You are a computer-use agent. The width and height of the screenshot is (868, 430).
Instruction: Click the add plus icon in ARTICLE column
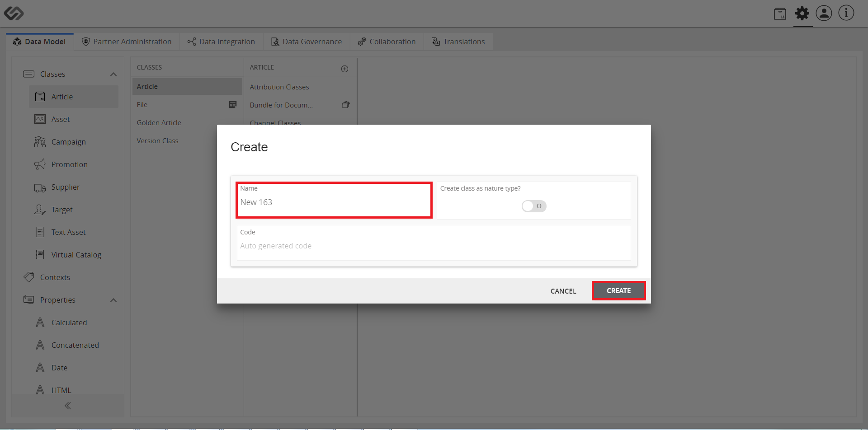point(344,69)
